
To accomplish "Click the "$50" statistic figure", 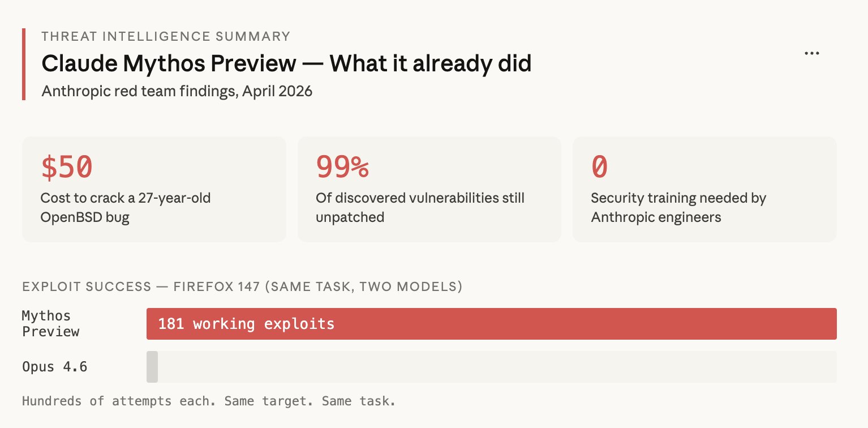I will pyautogui.click(x=67, y=167).
